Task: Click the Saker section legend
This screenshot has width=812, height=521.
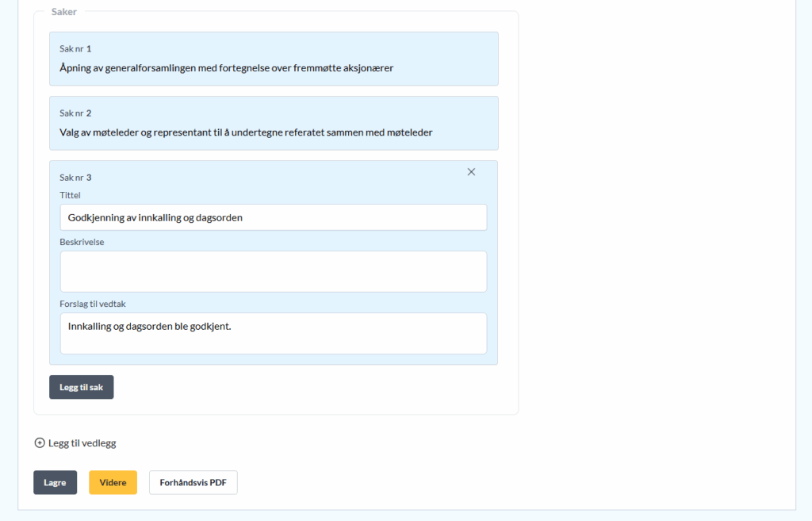Action: pyautogui.click(x=64, y=12)
